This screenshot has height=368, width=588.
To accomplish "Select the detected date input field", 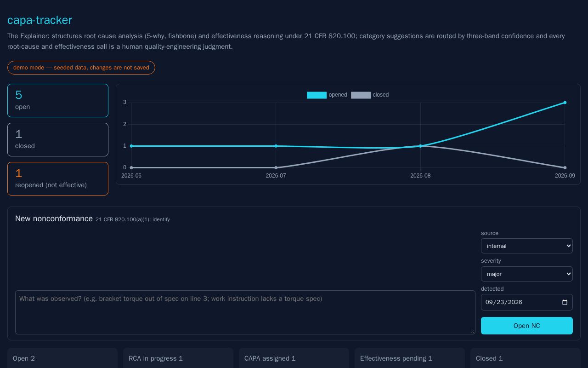I will tap(526, 302).
